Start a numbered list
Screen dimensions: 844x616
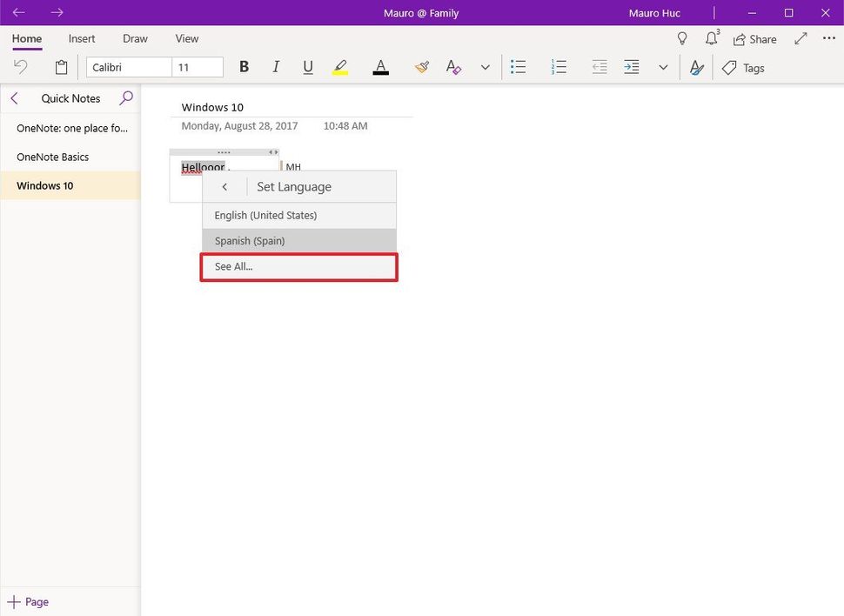click(559, 67)
